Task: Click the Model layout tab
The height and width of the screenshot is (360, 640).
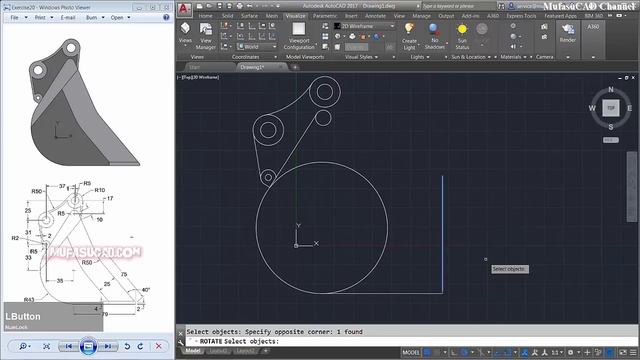Action: point(192,351)
